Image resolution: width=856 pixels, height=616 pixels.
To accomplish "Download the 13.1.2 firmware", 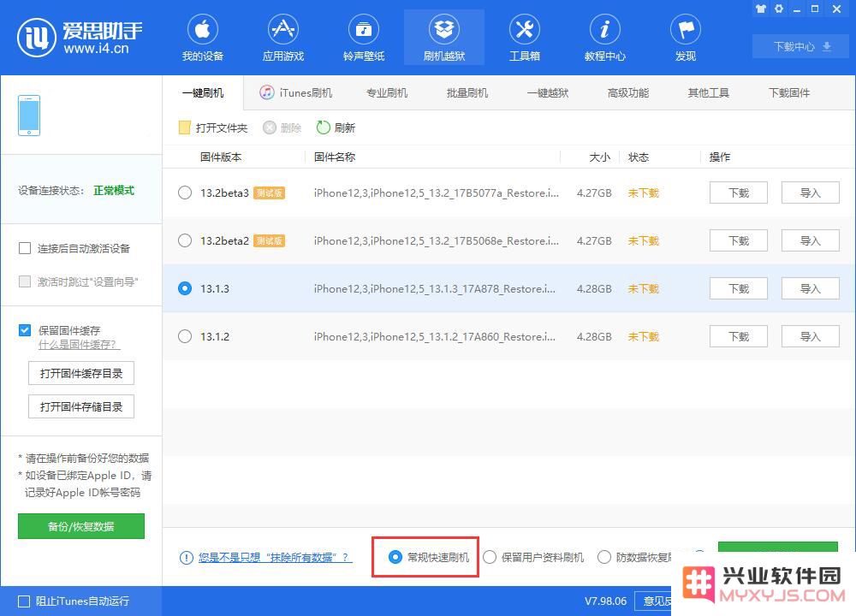I will click(x=739, y=336).
